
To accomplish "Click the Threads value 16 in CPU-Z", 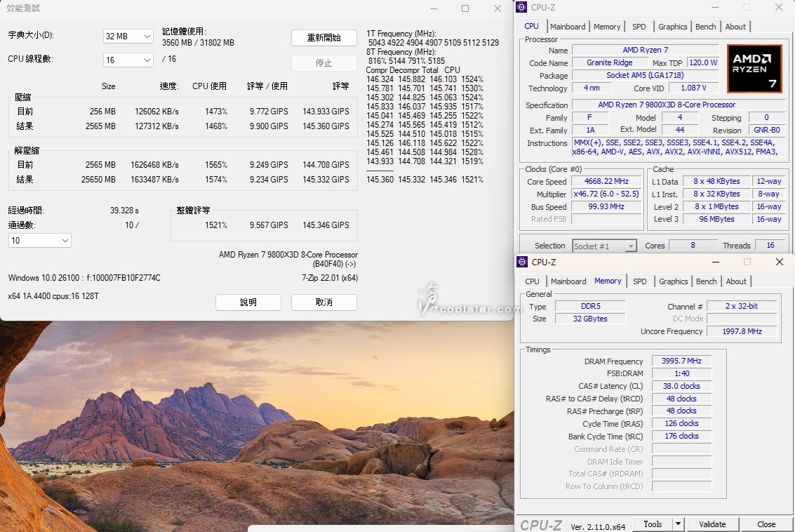I will point(770,245).
